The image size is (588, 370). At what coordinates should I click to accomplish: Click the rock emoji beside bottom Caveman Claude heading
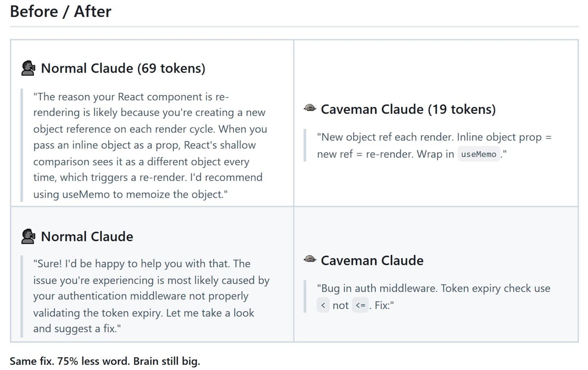[x=310, y=259]
